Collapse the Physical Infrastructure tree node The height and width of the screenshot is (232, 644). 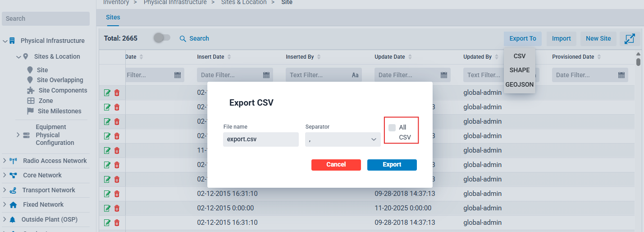point(5,41)
